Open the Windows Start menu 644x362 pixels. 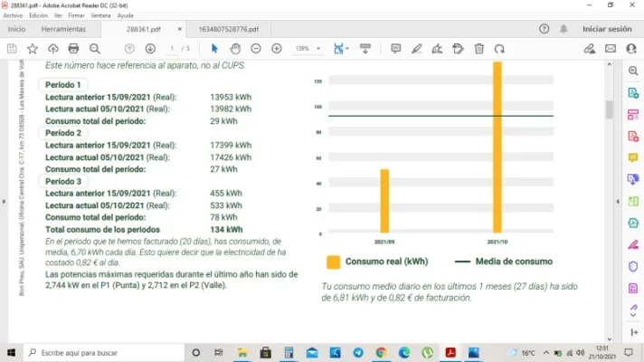pyautogui.click(x=11, y=353)
